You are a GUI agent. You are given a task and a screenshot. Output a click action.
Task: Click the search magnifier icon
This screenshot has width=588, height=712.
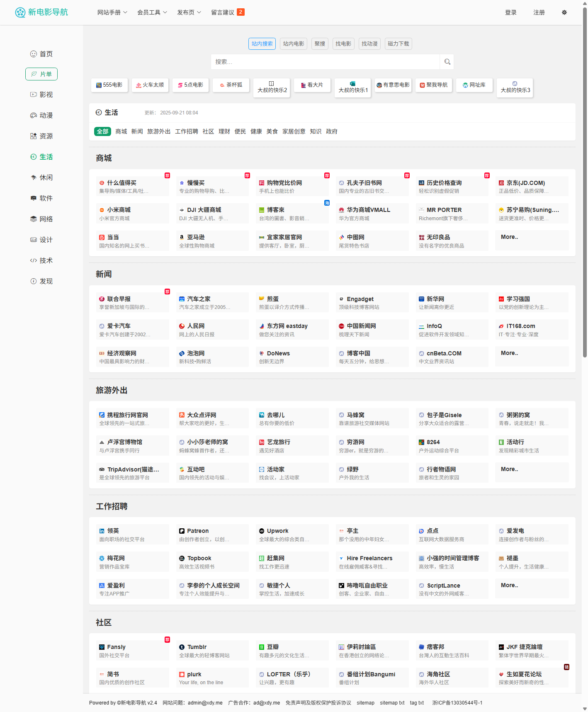[x=447, y=62]
